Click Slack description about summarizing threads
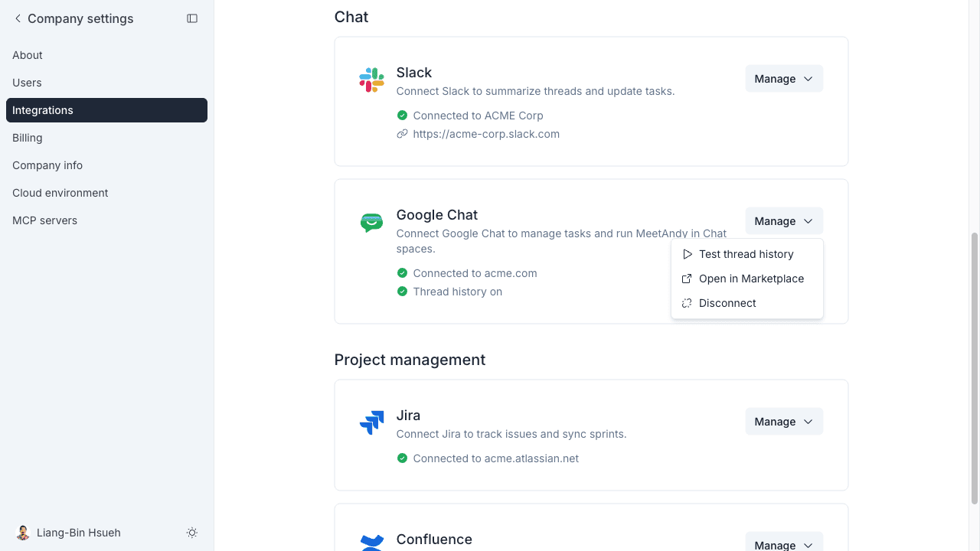 535,91
